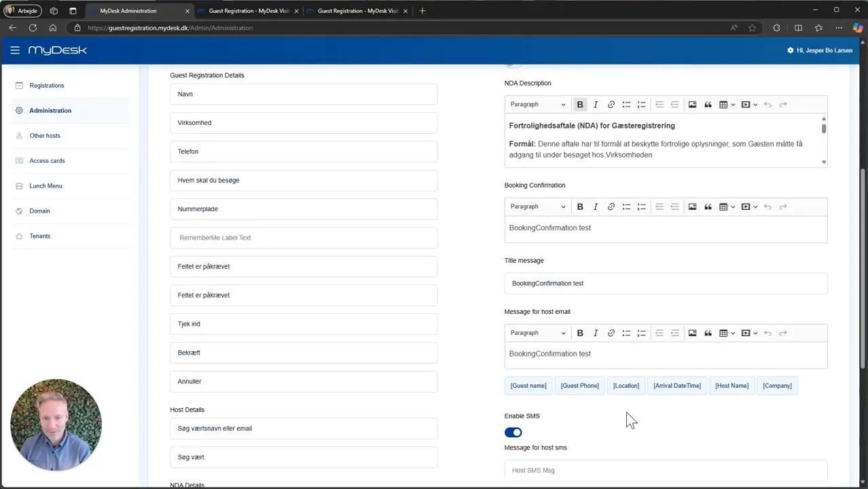The height and width of the screenshot is (489, 868).
Task: Click the browser refresh icon
Action: tap(33, 28)
